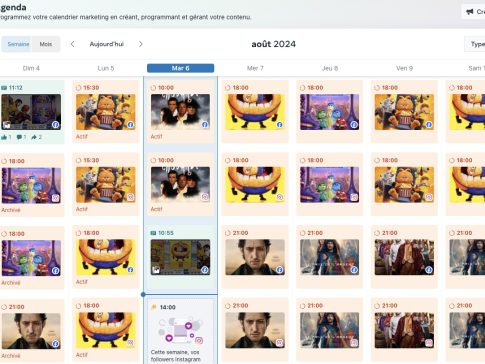The width and height of the screenshot is (485, 364).
Task: Click share count icon on Dim 4 post
Action: pyautogui.click(x=34, y=137)
